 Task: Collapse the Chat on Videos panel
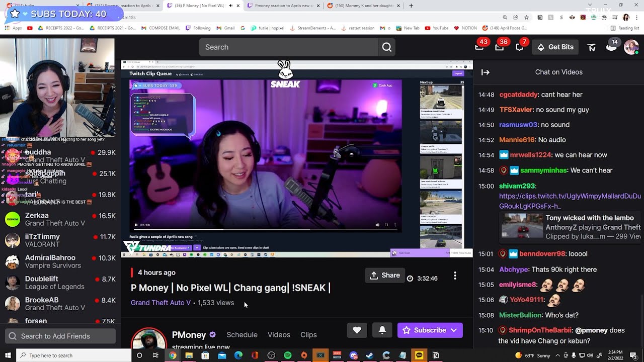(x=486, y=72)
